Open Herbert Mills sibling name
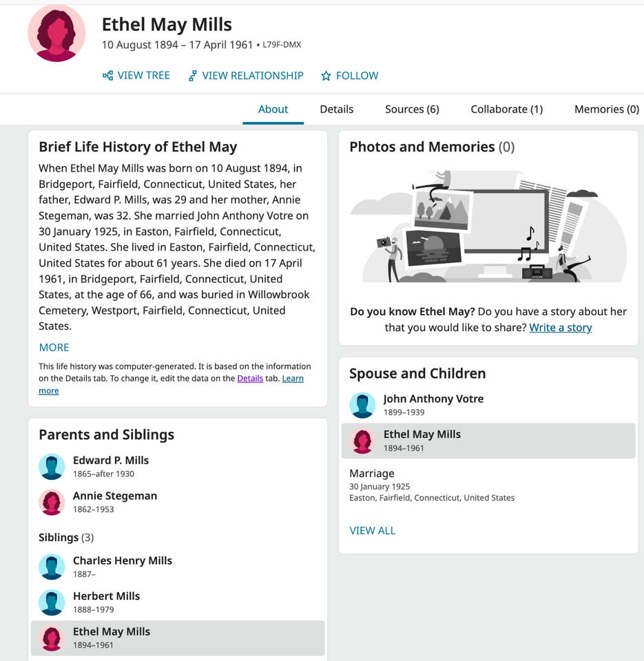644x661 pixels. 106,596
